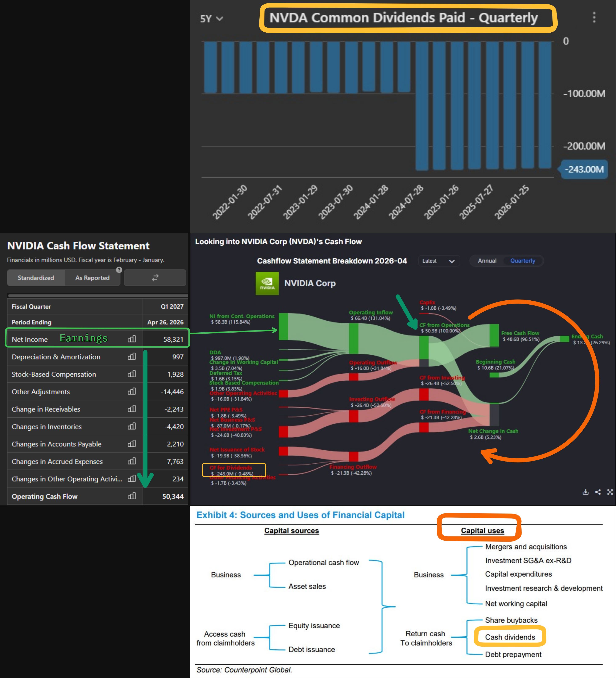Click the Operating Inflow node label
616x678 pixels.
pos(371,312)
